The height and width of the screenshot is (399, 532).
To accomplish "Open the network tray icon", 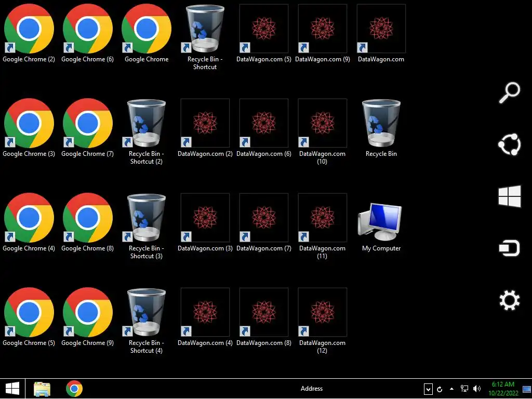I will (x=464, y=389).
